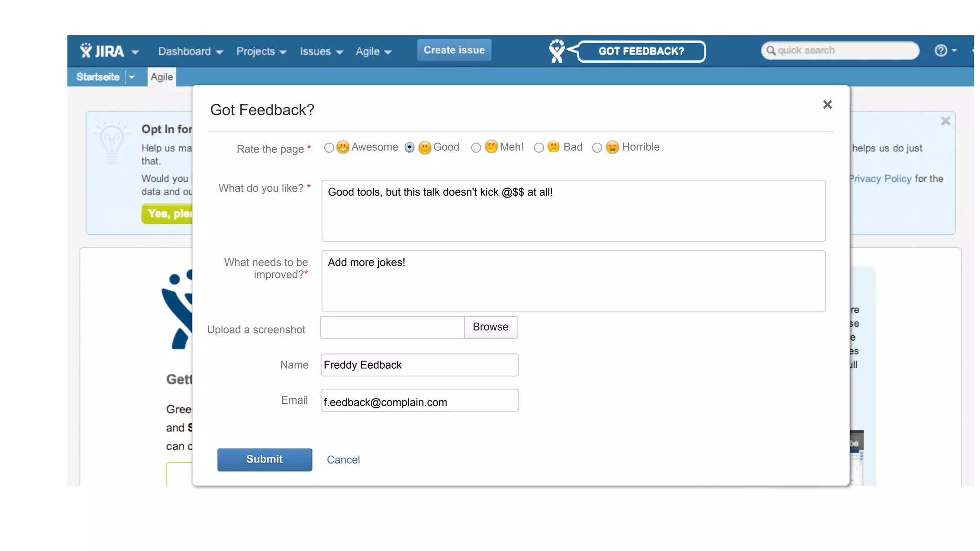This screenshot has width=980, height=551.
Task: Click the Awesome smiley face icon
Action: [x=343, y=147]
